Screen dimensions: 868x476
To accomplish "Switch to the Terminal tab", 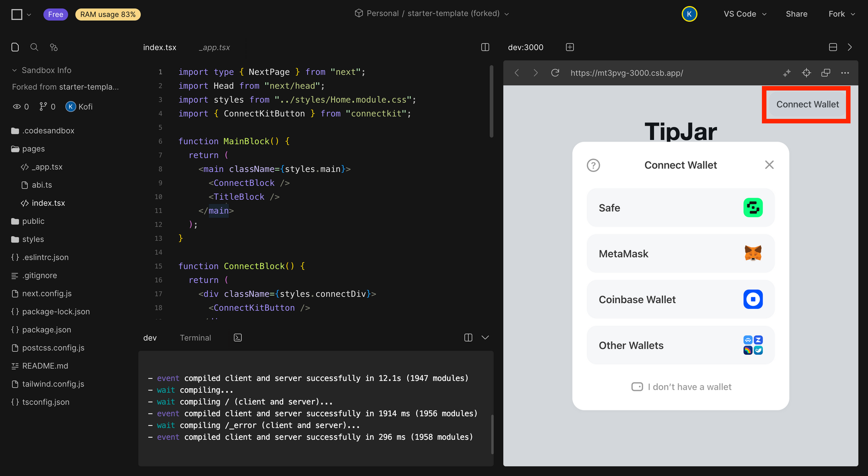I will [x=195, y=337].
